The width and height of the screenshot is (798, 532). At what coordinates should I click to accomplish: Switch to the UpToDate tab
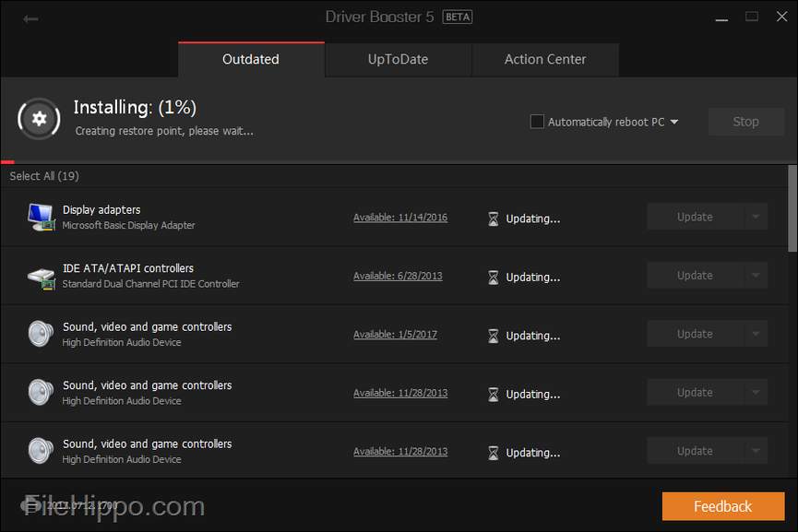click(398, 60)
